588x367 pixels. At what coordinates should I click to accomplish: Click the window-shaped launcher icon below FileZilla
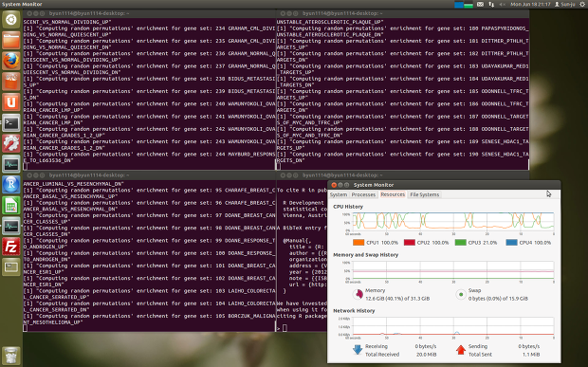point(10,266)
